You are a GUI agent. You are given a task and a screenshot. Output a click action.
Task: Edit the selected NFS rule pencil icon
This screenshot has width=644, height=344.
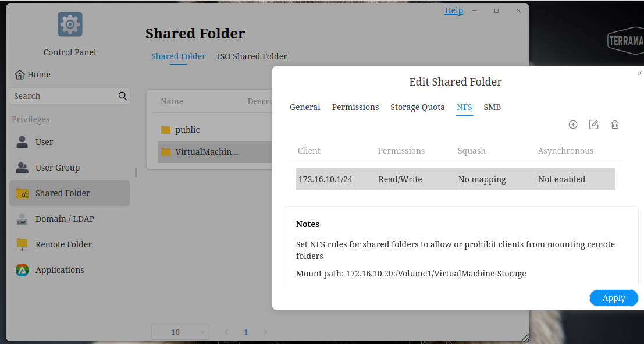[593, 125]
